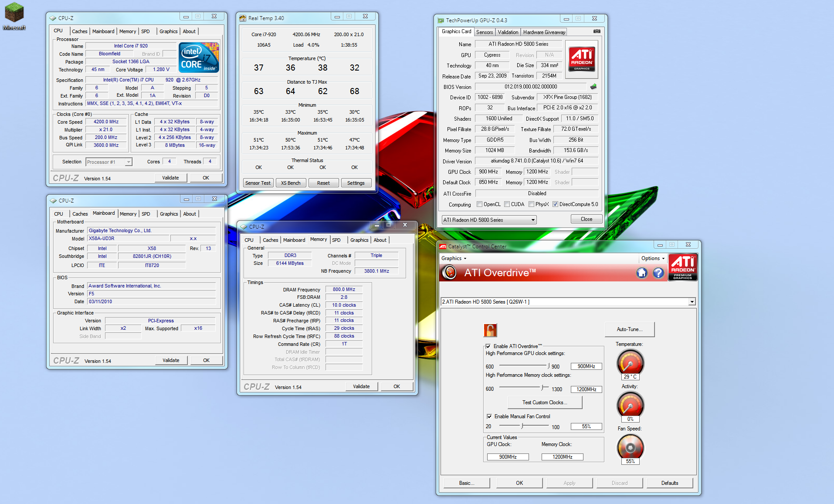834x504 pixels.
Task: Click the CPU-Z top window title icon
Action: pos(53,18)
